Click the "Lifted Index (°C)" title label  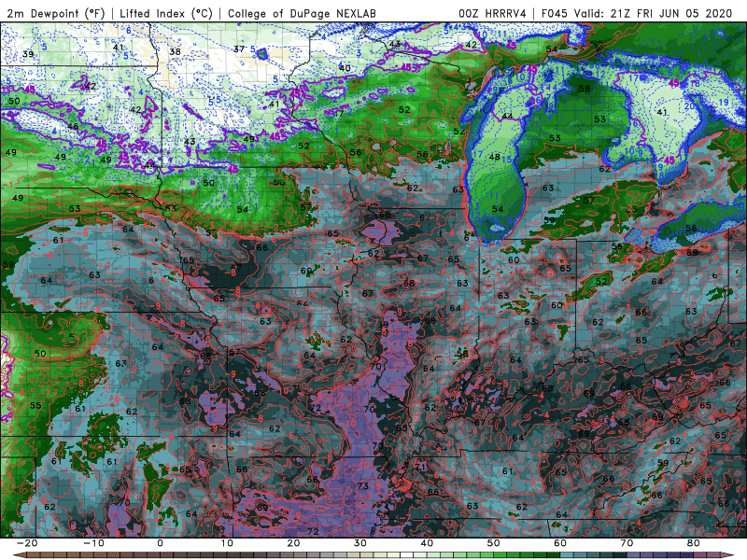166,13
